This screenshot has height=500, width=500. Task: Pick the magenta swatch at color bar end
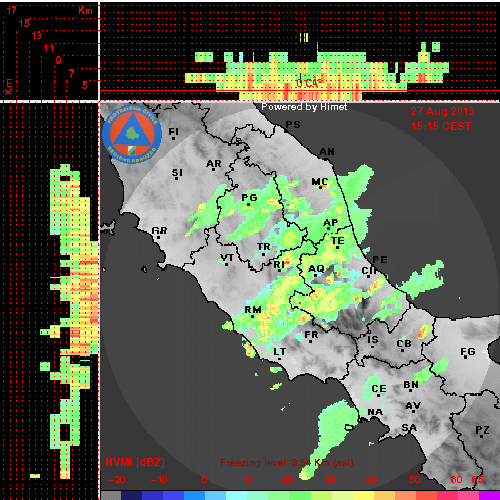489,495
